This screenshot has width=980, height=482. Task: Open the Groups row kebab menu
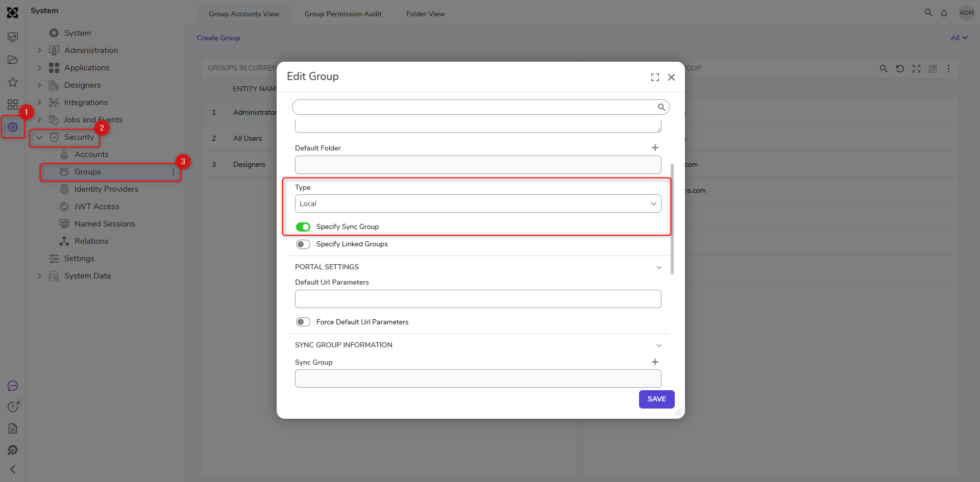point(174,172)
